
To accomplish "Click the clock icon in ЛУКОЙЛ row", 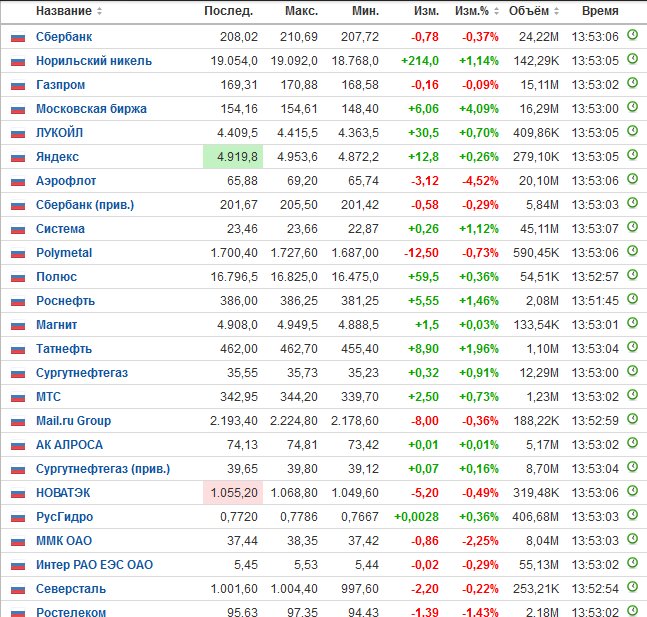I will coord(633,130).
